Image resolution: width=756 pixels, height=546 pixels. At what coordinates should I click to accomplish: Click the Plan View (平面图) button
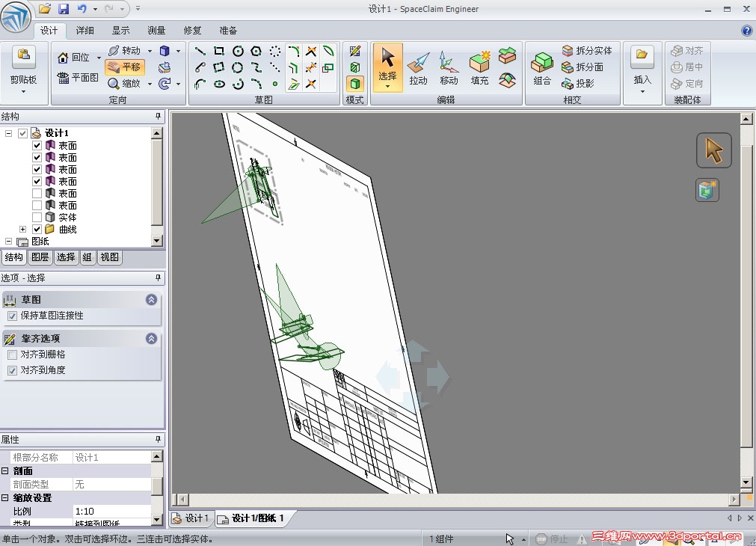pyautogui.click(x=78, y=78)
